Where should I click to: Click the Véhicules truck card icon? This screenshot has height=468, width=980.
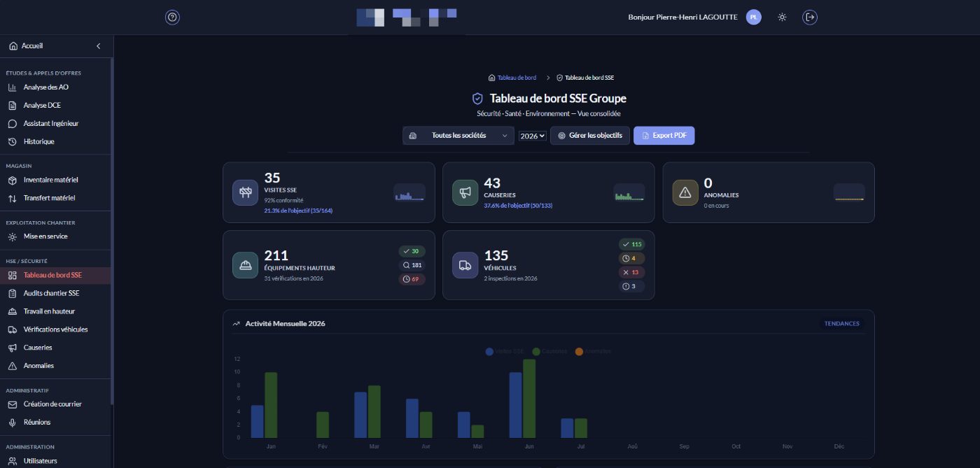[465, 265]
